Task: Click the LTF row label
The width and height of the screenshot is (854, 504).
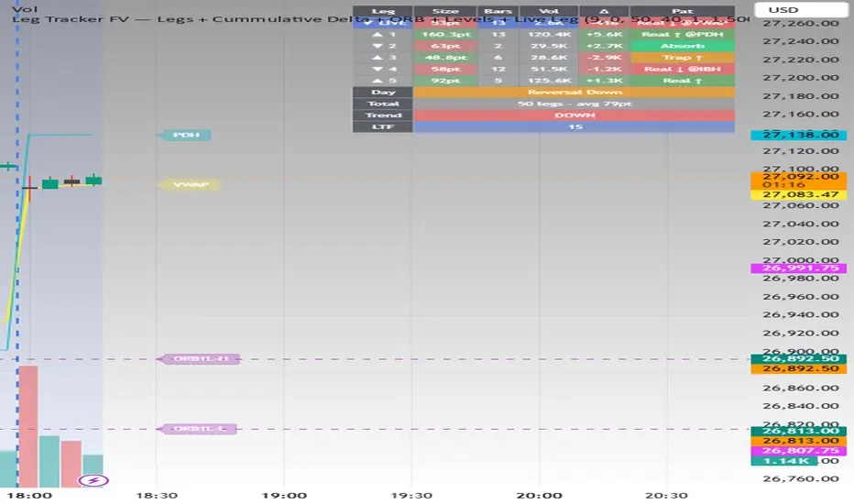Action: (x=383, y=127)
